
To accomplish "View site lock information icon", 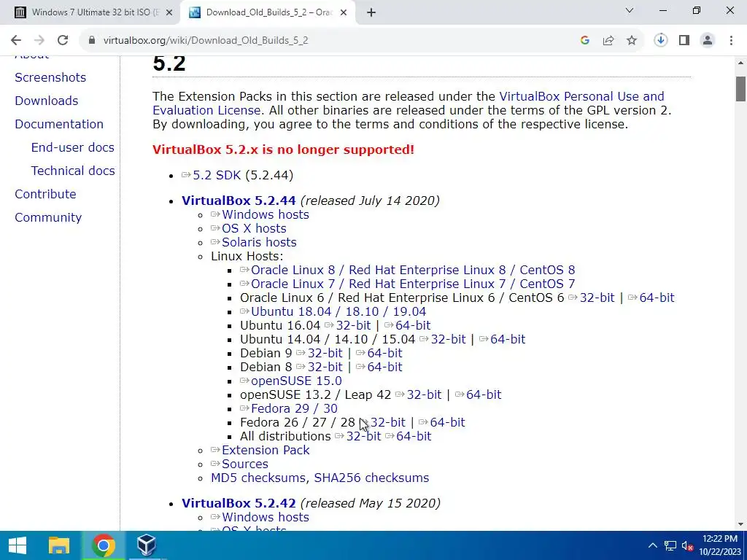I will [x=92, y=41].
